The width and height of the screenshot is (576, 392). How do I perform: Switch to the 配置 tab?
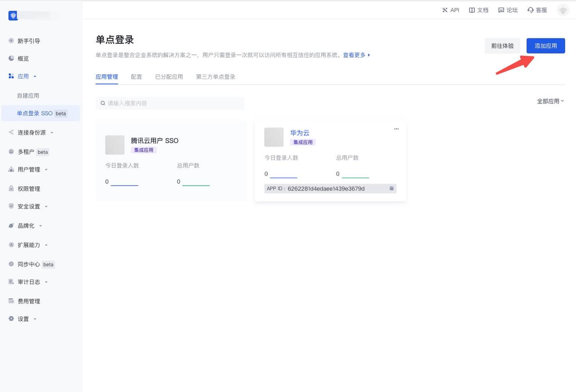pos(136,77)
